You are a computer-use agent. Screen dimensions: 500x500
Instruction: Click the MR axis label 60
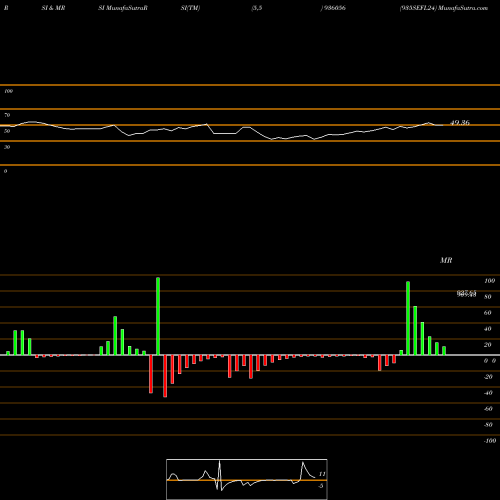coord(488,313)
